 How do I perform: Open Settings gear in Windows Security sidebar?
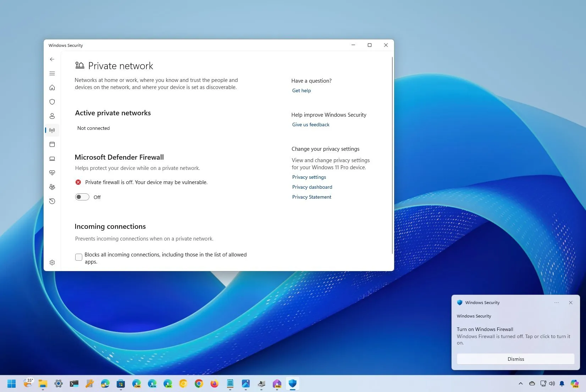click(x=52, y=263)
